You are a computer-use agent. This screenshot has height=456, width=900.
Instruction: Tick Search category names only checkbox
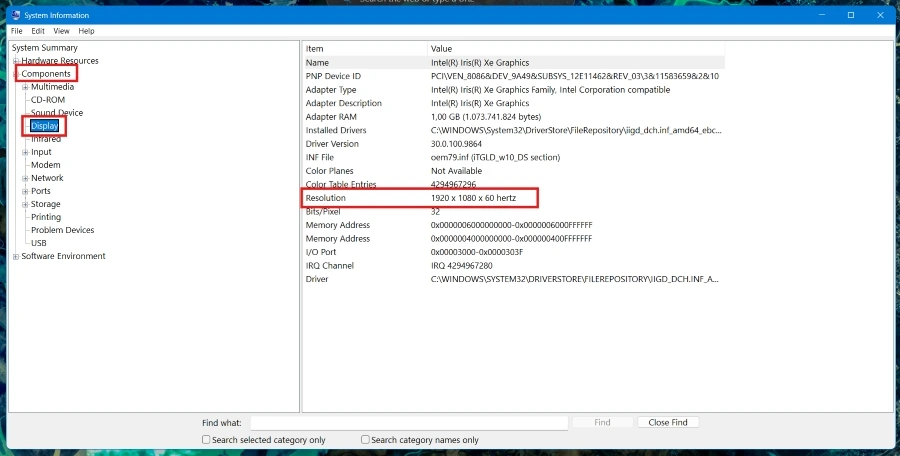point(365,440)
